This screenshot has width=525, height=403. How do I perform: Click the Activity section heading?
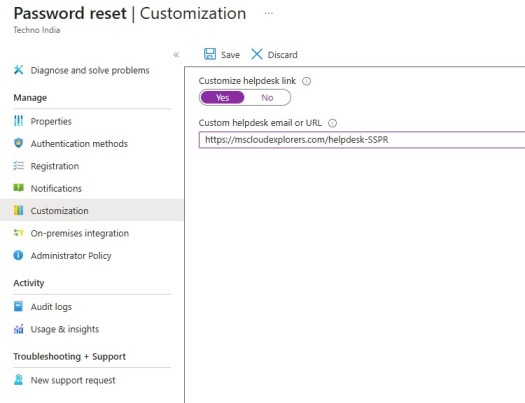point(29,283)
